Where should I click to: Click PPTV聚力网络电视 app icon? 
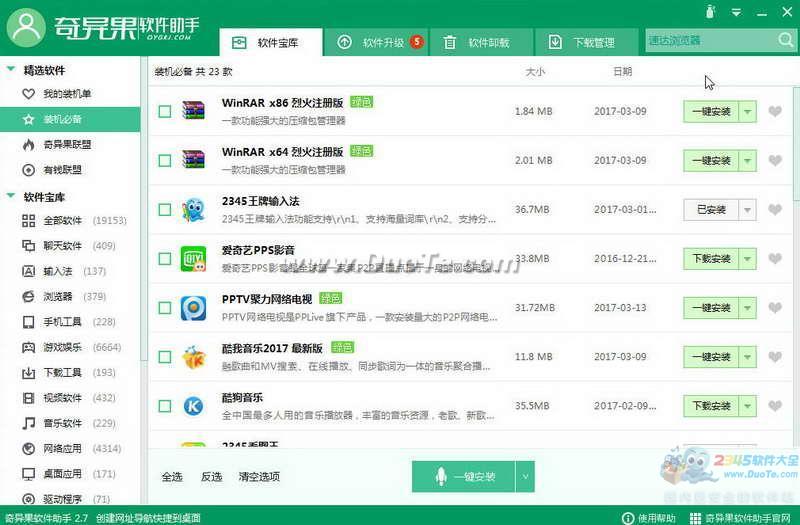point(193,308)
